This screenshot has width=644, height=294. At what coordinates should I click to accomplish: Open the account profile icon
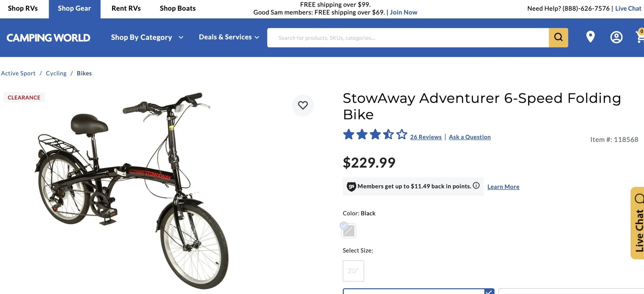616,38
